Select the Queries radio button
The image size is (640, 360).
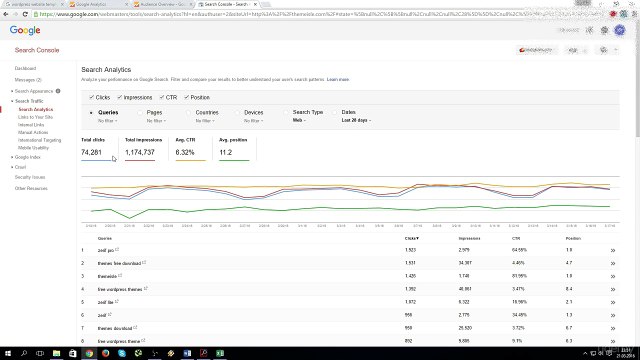[91, 113]
